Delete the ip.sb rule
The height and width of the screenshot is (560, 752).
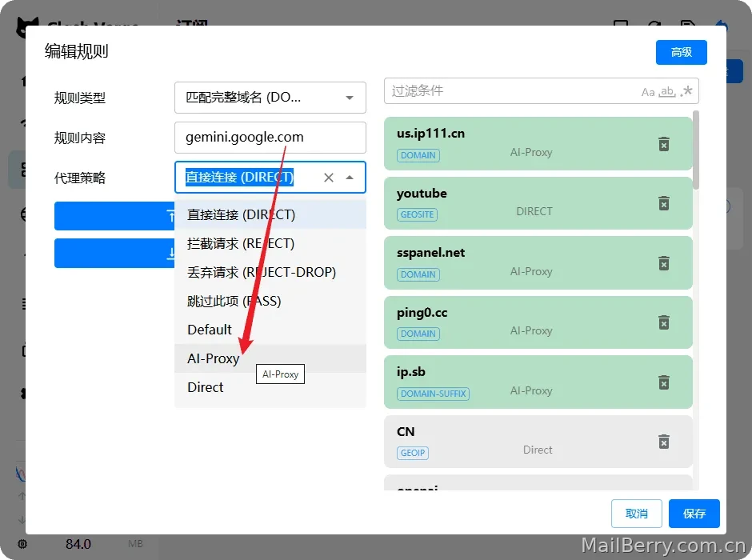click(664, 382)
